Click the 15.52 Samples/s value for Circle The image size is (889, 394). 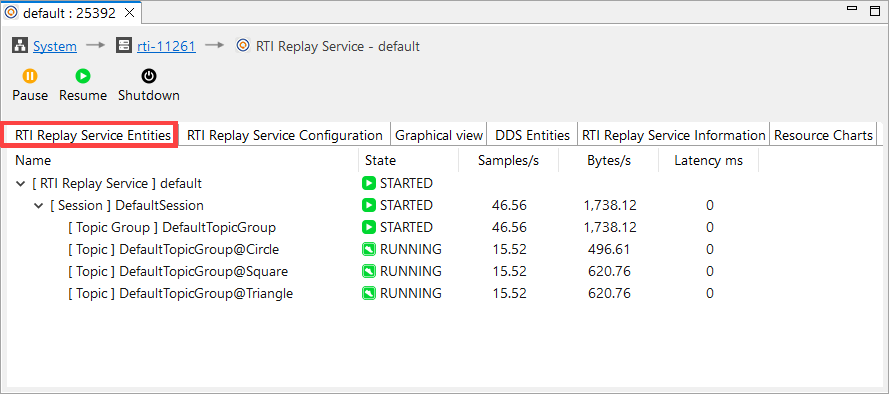coord(509,249)
